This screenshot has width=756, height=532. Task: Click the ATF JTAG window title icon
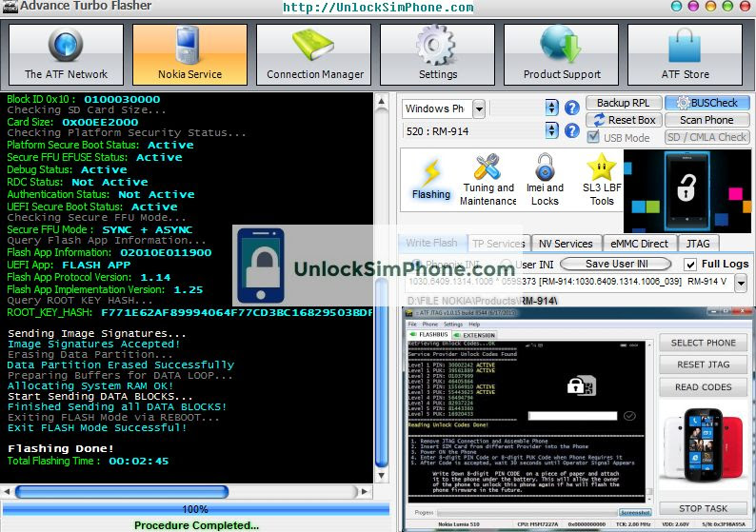click(x=409, y=313)
